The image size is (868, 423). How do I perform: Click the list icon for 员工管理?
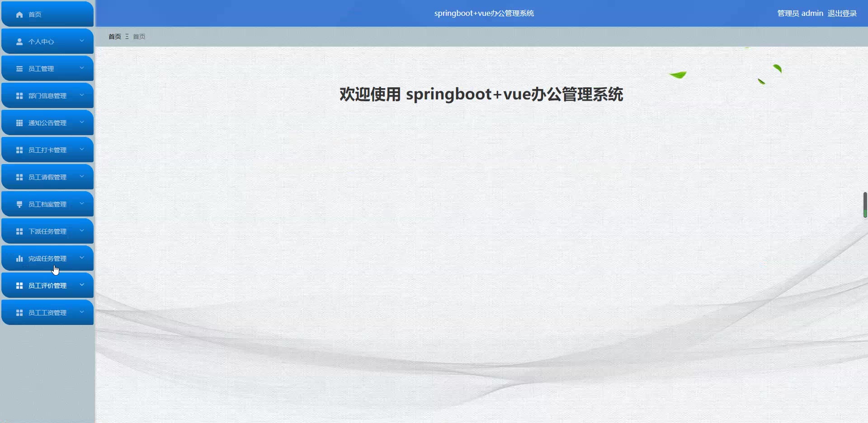point(19,69)
